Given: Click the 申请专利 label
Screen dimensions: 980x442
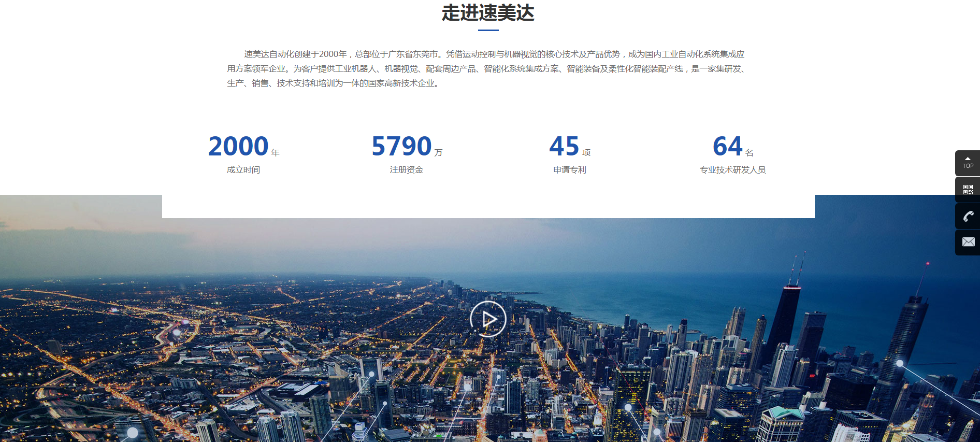Looking at the screenshot, I should [570, 170].
